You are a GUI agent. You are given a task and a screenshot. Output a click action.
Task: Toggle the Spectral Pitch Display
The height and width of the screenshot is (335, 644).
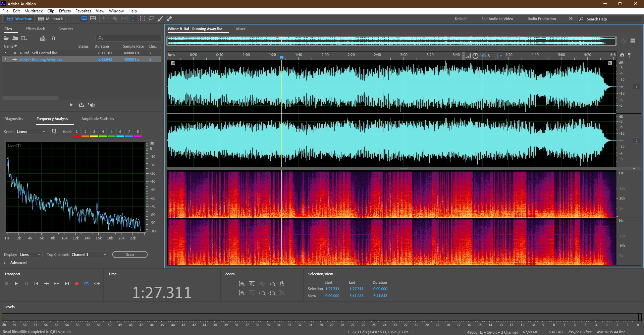tap(93, 19)
